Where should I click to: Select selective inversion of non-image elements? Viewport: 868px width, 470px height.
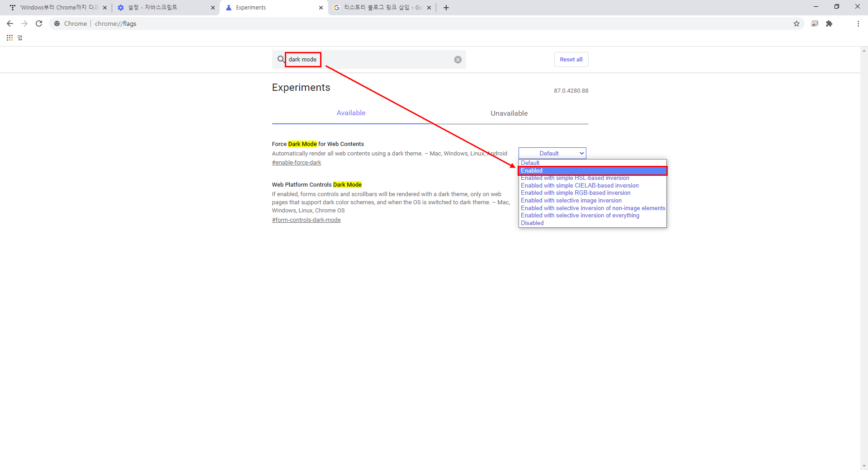(x=592, y=208)
